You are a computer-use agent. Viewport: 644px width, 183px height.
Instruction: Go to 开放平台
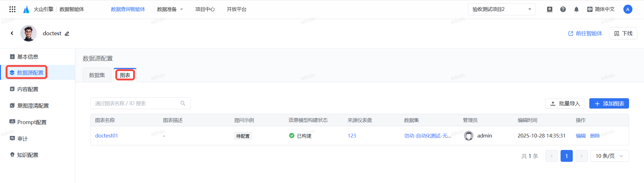click(237, 9)
